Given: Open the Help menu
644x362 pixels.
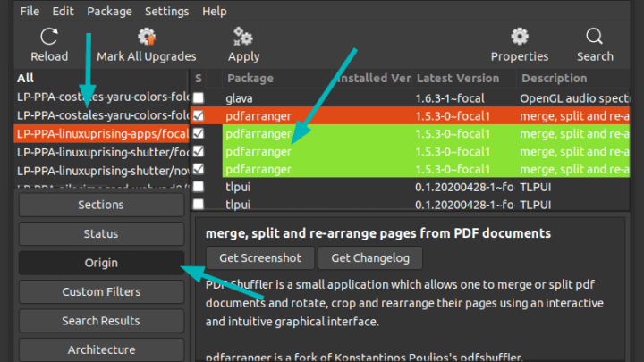Looking at the screenshot, I should coord(215,11).
